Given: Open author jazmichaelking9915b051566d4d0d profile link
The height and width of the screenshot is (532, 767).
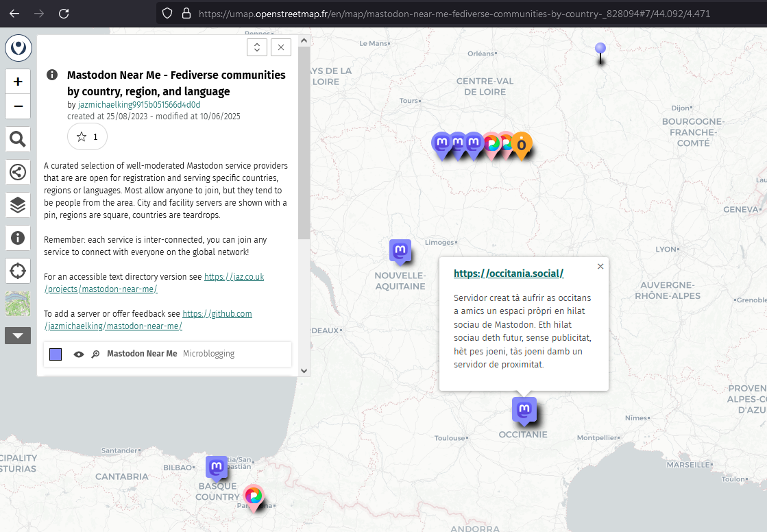Looking at the screenshot, I should click(139, 104).
